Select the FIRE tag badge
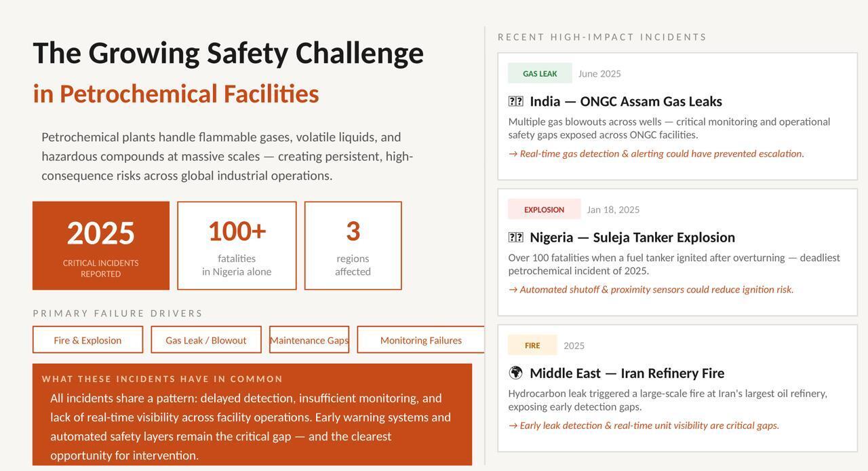The width and height of the screenshot is (868, 471). [x=532, y=345]
